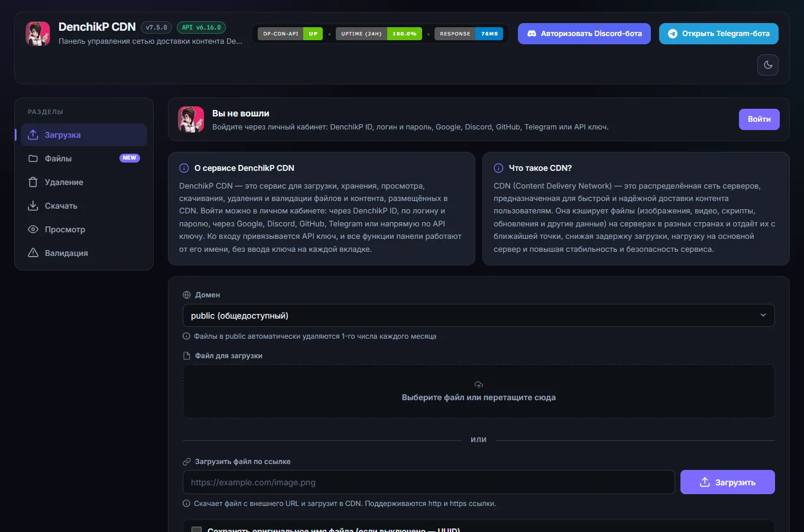The width and height of the screenshot is (804, 532).
Task: Focus the URL input field example.com/image.png
Action: (x=429, y=482)
